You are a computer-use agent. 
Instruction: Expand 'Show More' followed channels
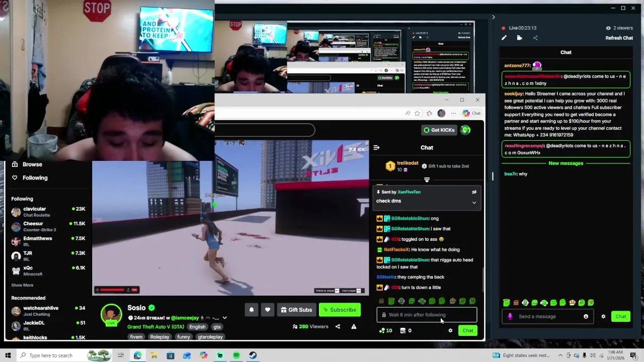click(x=22, y=285)
